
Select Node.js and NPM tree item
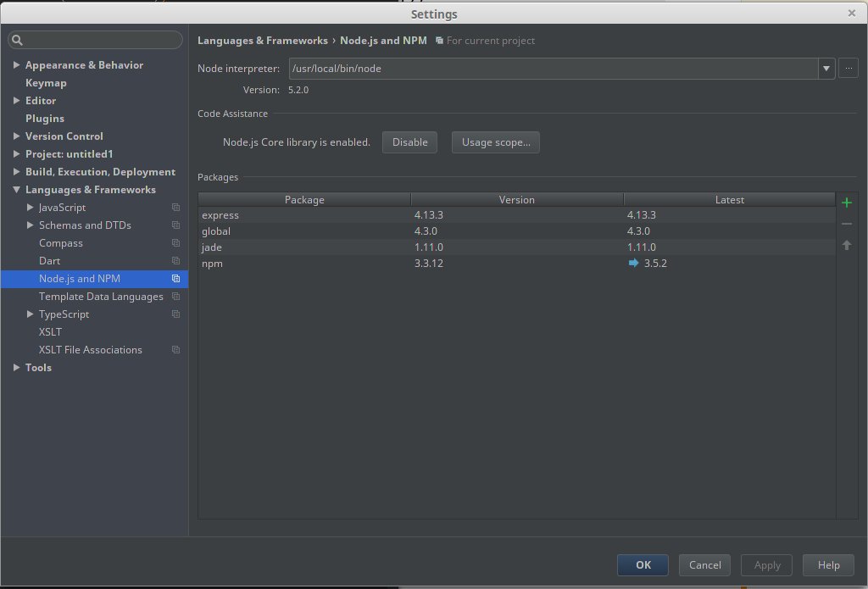(x=95, y=279)
